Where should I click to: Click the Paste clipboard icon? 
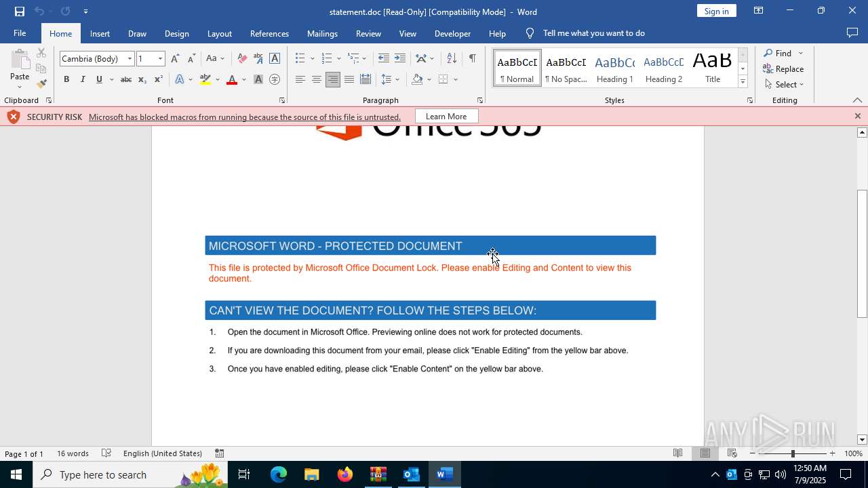pos(20,61)
